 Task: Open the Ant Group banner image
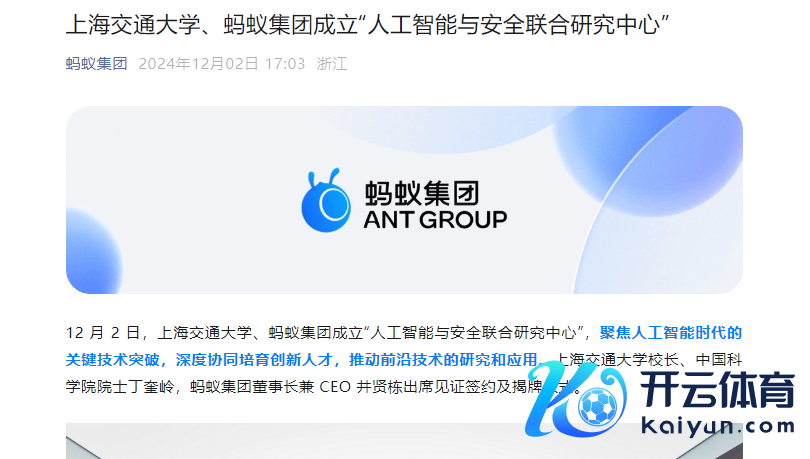click(x=404, y=200)
